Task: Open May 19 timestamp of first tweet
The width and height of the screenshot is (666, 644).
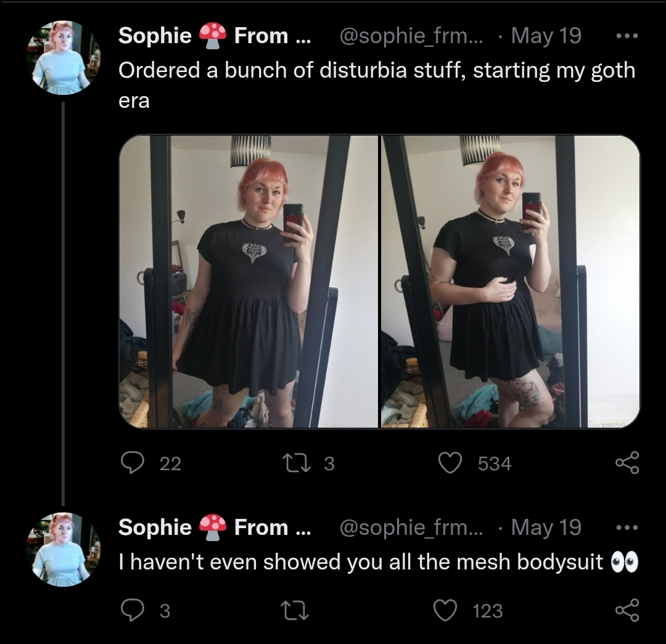Action: pyautogui.click(x=546, y=36)
